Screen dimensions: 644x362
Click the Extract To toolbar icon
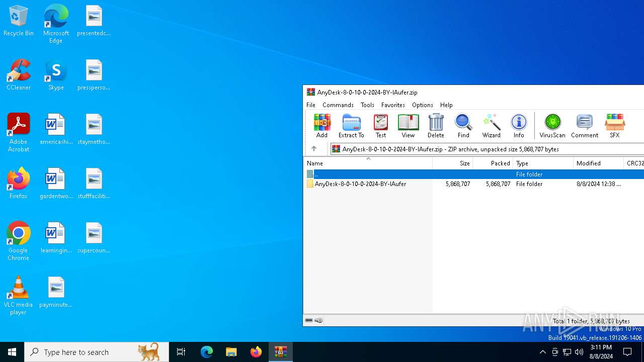[x=351, y=126]
